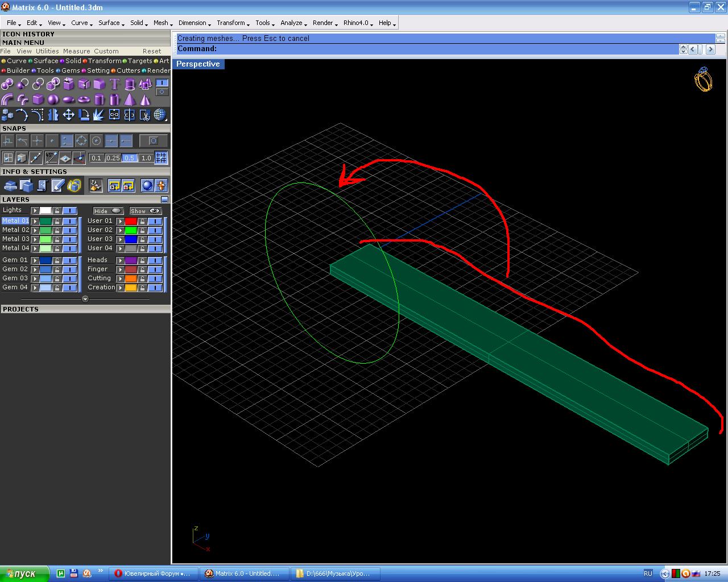The image size is (728, 582).
Task: Open the Rhino4.0 dropdown menu
Action: [x=356, y=23]
